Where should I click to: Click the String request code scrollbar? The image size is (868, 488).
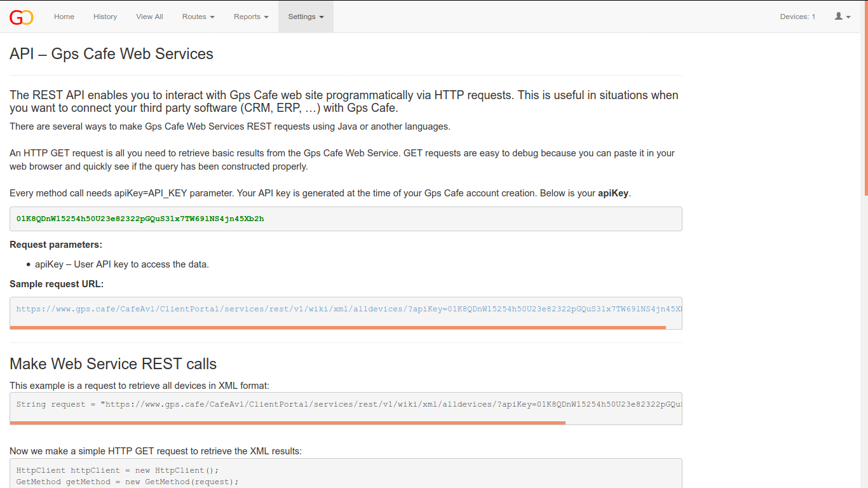pyautogui.click(x=288, y=423)
